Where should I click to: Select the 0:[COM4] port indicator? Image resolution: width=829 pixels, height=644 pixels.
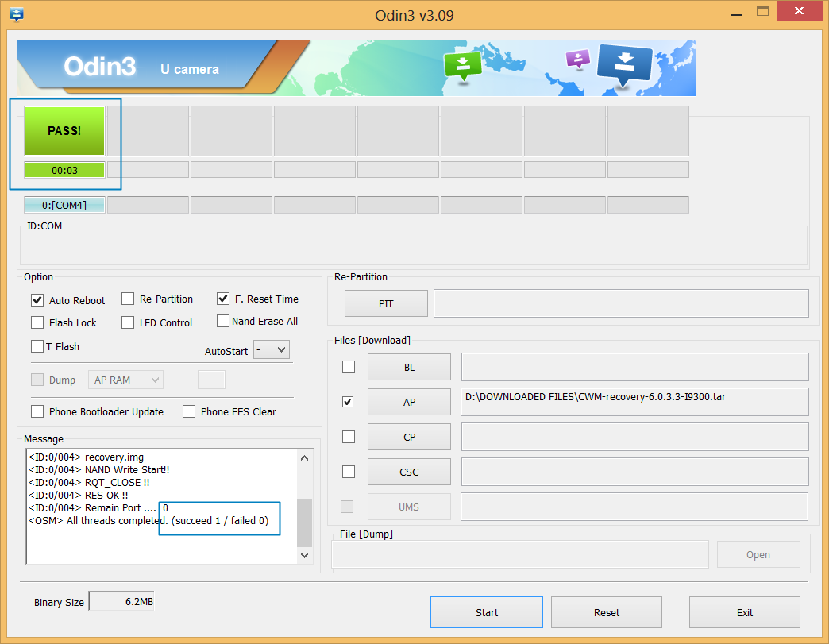(x=64, y=204)
